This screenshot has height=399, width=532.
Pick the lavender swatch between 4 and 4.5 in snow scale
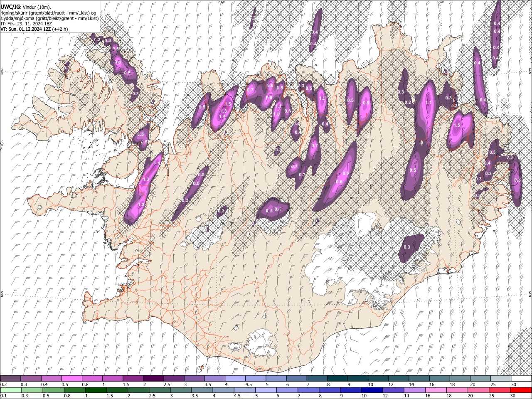pos(235,379)
